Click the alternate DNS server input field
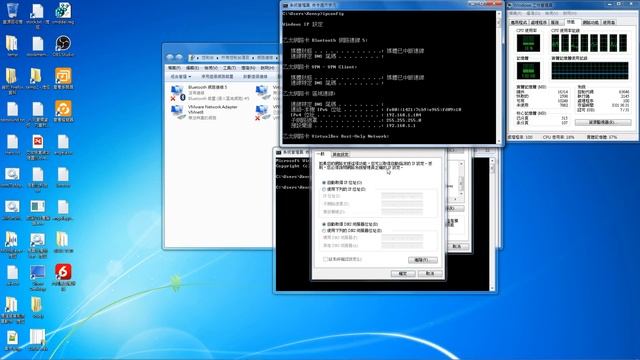This screenshot has height=360, width=640. pyautogui.click(x=402, y=245)
